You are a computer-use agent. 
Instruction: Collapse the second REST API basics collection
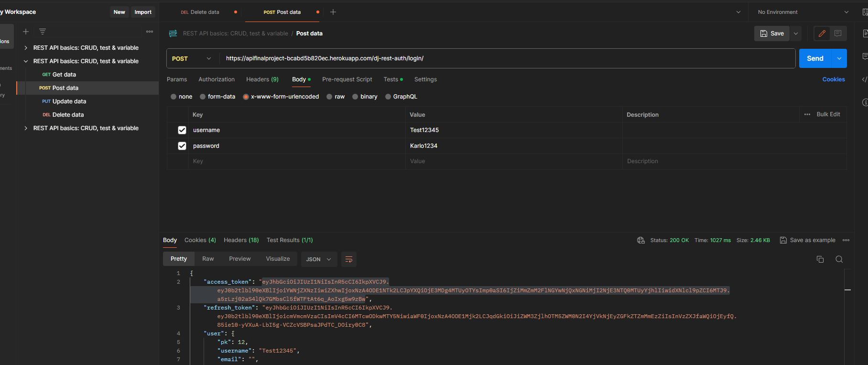(x=26, y=61)
